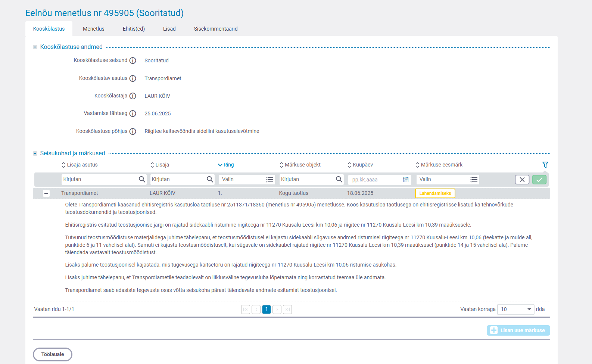Viewport: 592px width, 364px height.
Task: Show info for Kooskõlastuse põhjus
Action: point(133,131)
